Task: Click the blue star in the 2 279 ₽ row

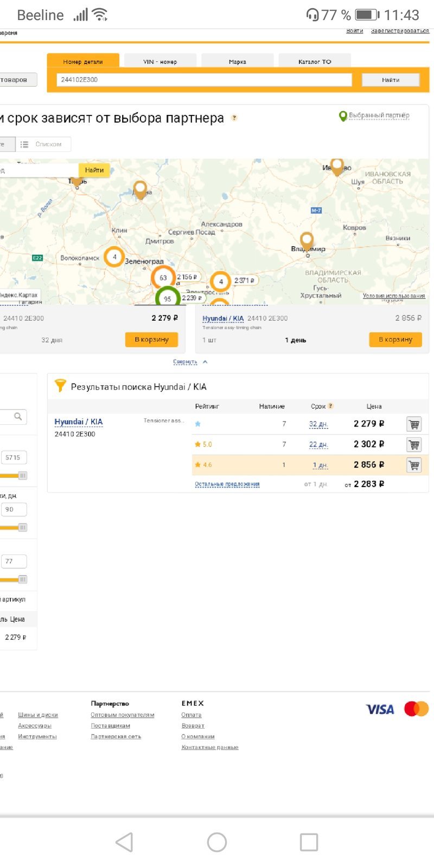Action: point(197,424)
